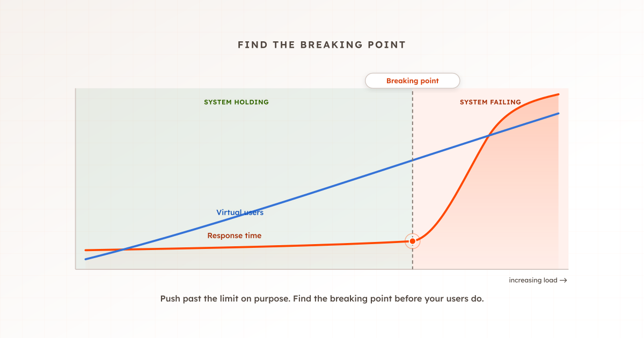Select the Response time line label
This screenshot has width=644, height=338.
coord(235,236)
